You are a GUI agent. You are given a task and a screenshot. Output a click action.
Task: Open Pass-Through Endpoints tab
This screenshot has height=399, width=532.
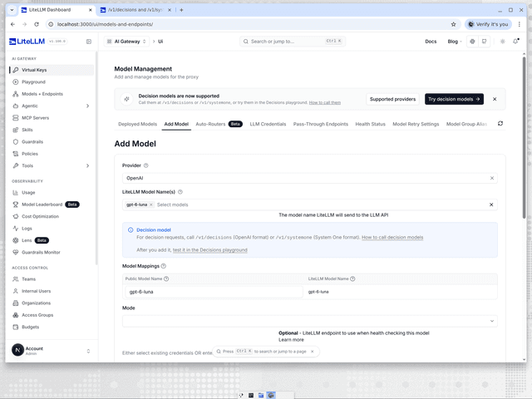[321, 124]
